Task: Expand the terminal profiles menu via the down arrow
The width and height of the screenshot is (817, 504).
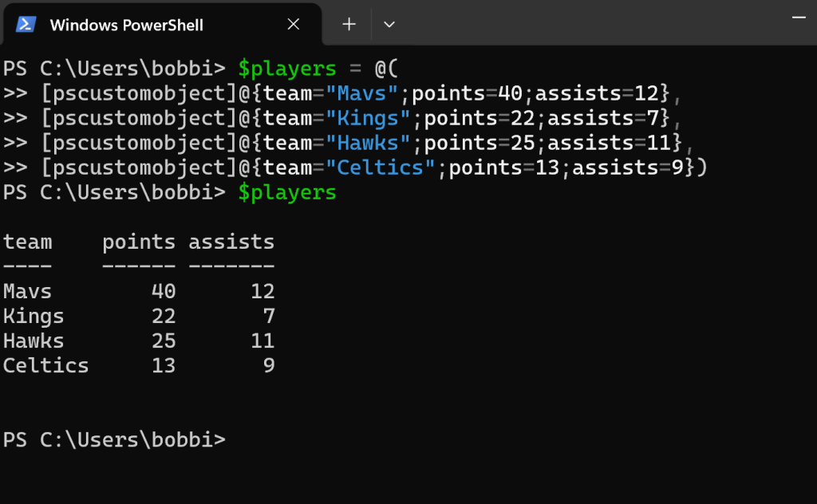Action: click(389, 24)
